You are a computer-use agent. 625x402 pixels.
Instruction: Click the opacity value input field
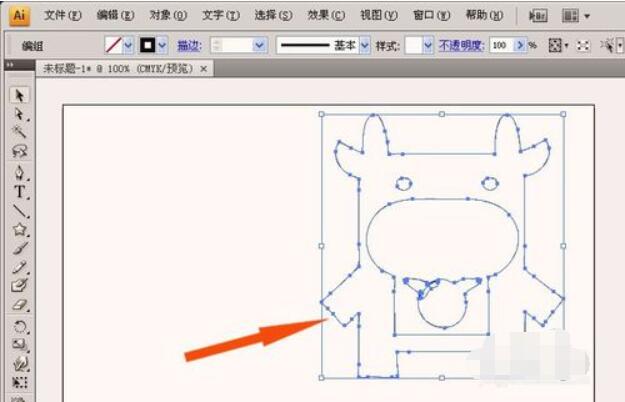pyautogui.click(x=502, y=45)
